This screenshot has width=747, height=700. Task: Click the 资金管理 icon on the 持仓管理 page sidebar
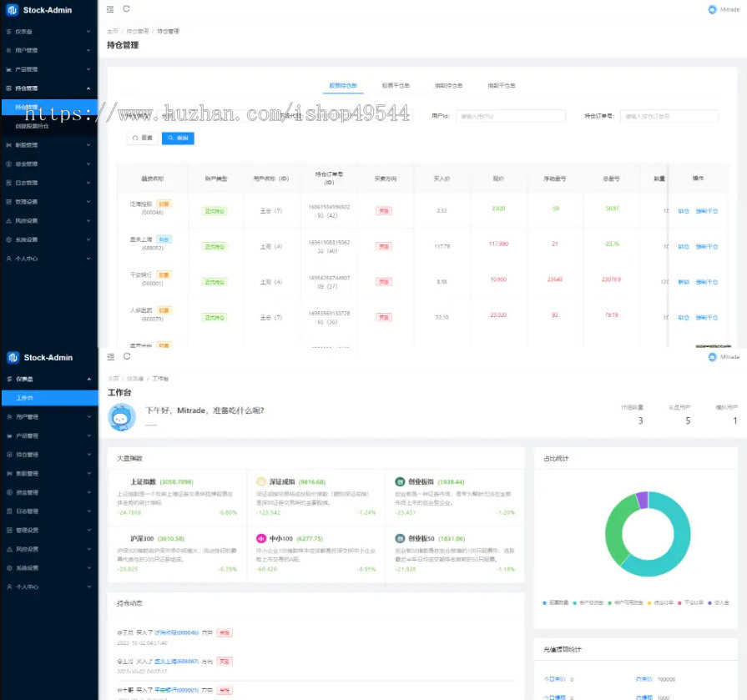(8, 164)
